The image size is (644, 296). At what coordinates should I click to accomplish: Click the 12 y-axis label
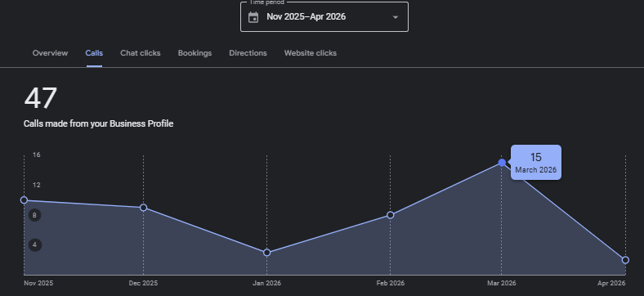(x=37, y=185)
